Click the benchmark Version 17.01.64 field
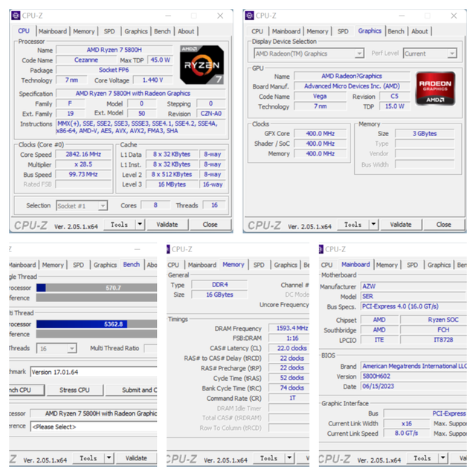Image resolution: width=476 pixels, height=476 pixels. coord(94,372)
